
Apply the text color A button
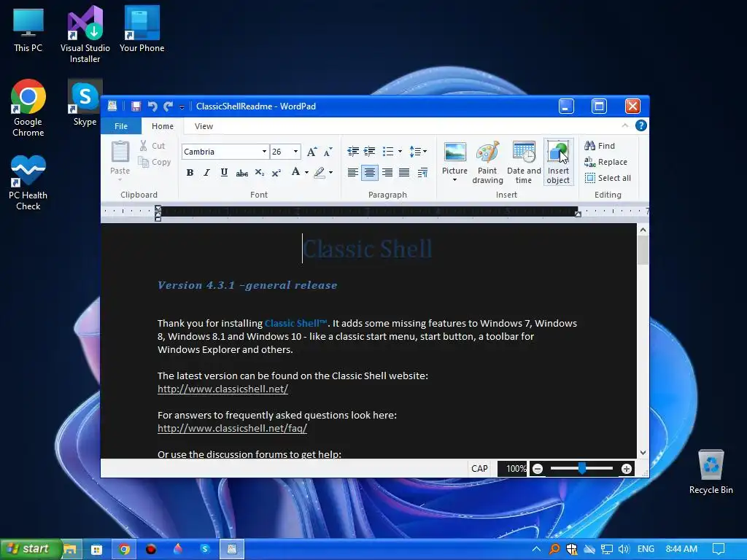tap(296, 172)
